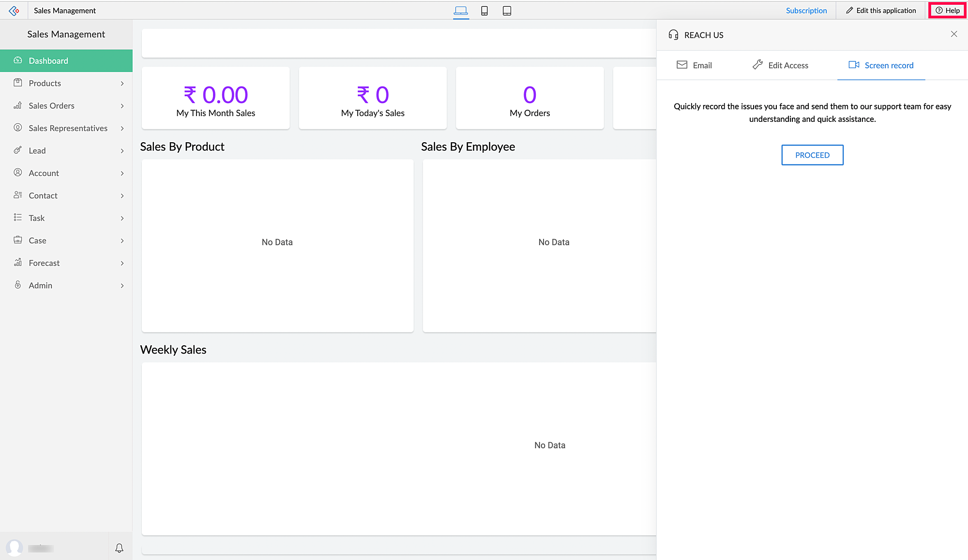Switch to the desktop preview icon
This screenshot has height=560, width=968.
point(461,11)
